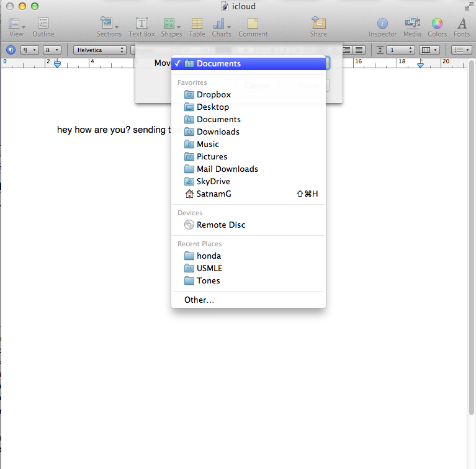Image resolution: width=476 pixels, height=469 pixels.
Task: Click the justify text alignment button
Action: pyautogui.click(x=359, y=50)
